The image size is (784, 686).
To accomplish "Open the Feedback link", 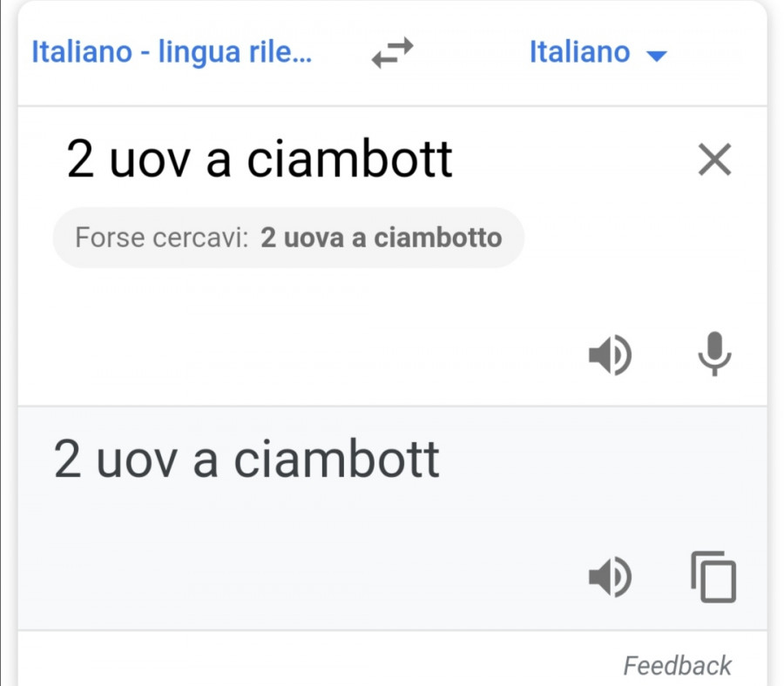I will click(677, 666).
